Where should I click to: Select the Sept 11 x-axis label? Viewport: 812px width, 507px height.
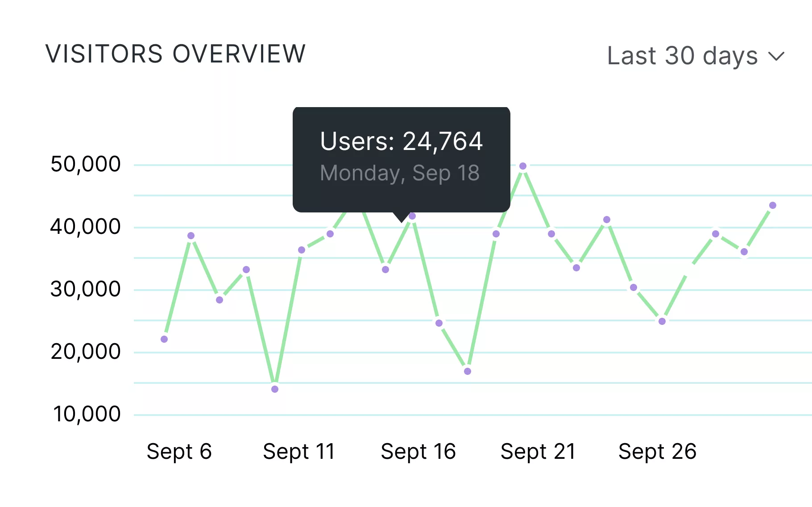(299, 451)
